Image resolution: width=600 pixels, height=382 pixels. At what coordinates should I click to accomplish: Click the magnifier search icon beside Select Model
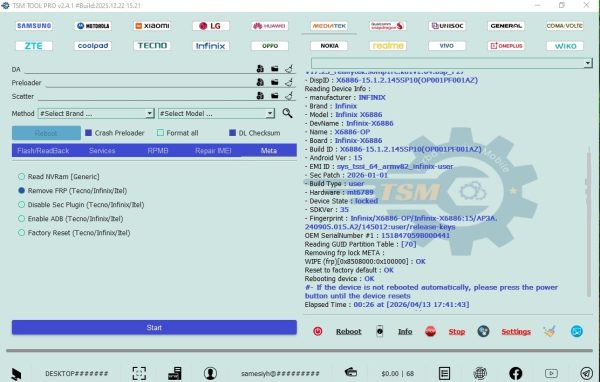(287, 113)
